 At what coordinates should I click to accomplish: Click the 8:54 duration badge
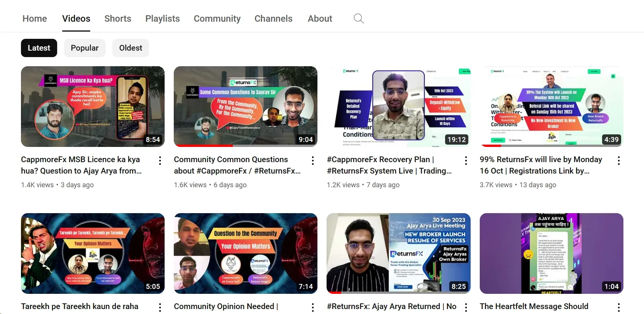pyautogui.click(x=153, y=140)
